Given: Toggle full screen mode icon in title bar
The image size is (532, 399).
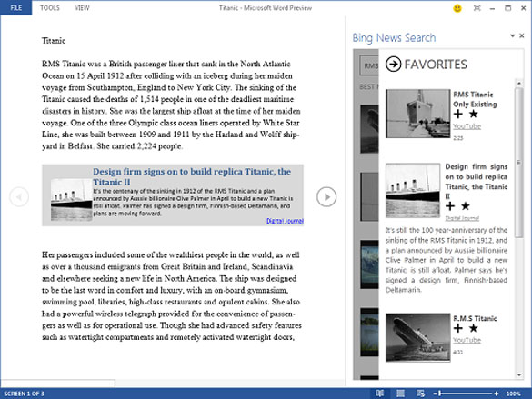Looking at the screenshot, I should [477, 8].
